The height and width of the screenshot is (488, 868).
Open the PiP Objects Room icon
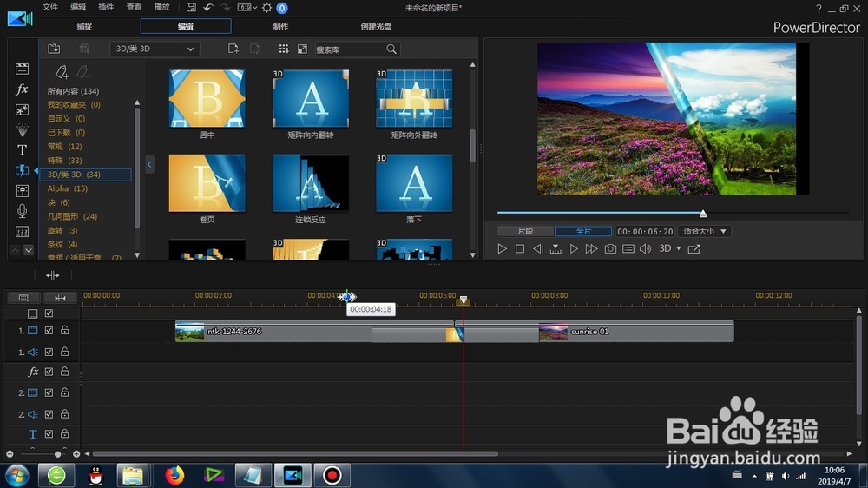pyautogui.click(x=23, y=109)
